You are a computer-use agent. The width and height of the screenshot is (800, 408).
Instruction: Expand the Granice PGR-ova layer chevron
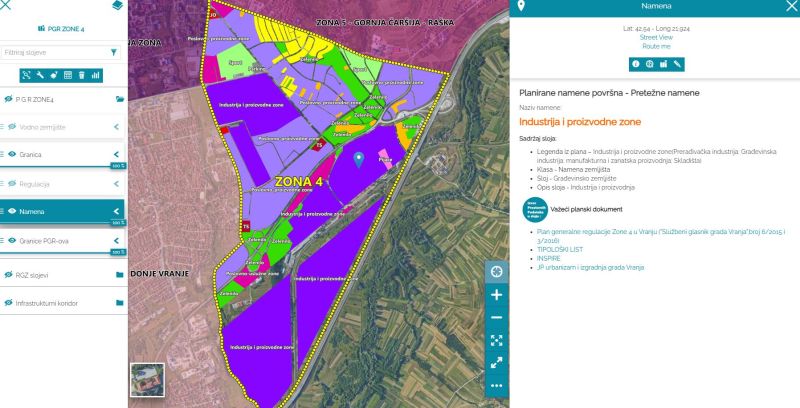pyautogui.click(x=116, y=241)
